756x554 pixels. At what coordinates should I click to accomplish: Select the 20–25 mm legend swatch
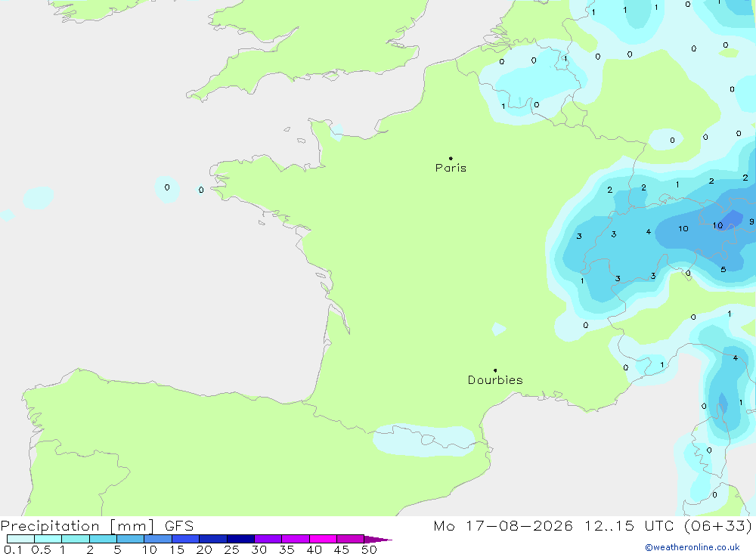(x=213, y=539)
